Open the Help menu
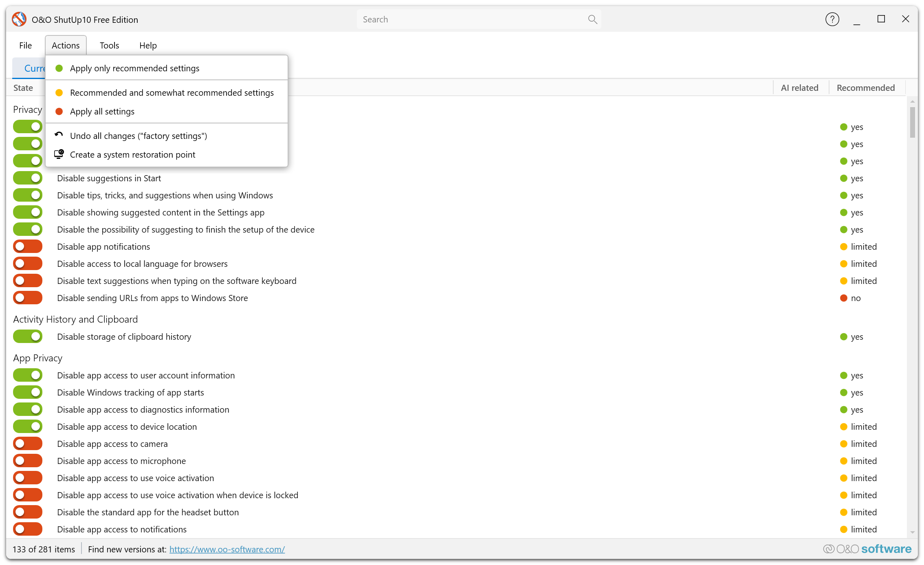 click(x=148, y=45)
